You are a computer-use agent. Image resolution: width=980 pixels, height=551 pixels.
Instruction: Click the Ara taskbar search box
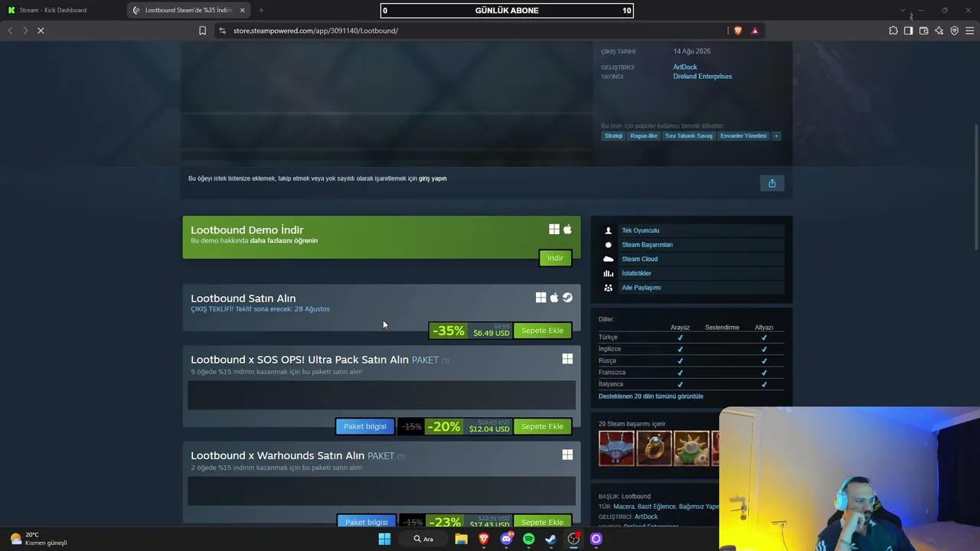coord(423,539)
